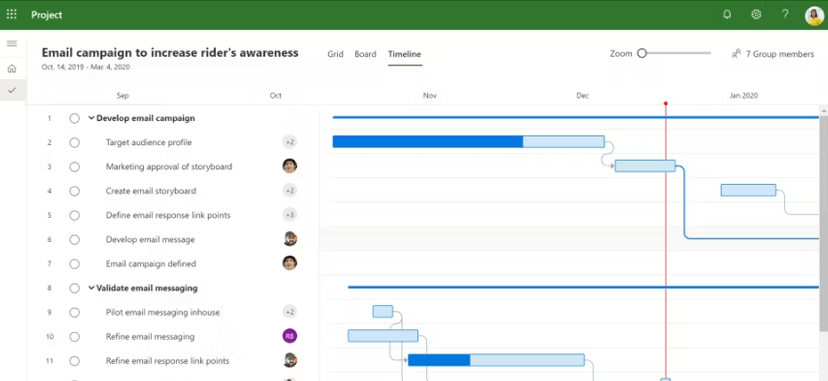Open the Refine email messaging task name
The height and width of the screenshot is (381, 828).
tap(150, 337)
